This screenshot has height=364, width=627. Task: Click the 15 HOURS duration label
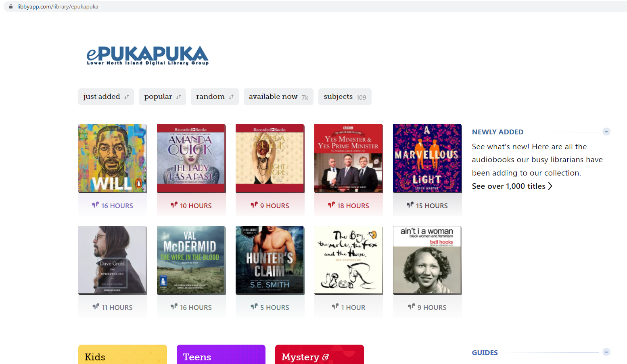point(432,206)
